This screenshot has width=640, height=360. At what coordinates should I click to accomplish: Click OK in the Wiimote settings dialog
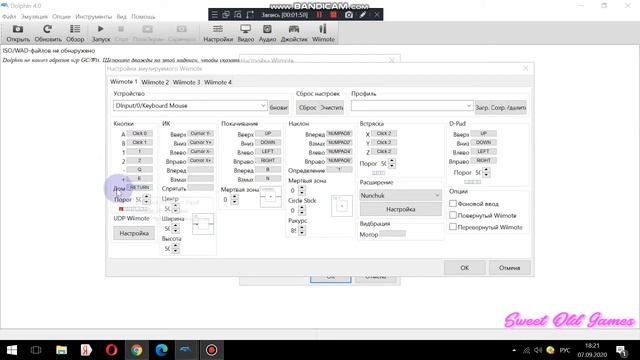click(464, 268)
